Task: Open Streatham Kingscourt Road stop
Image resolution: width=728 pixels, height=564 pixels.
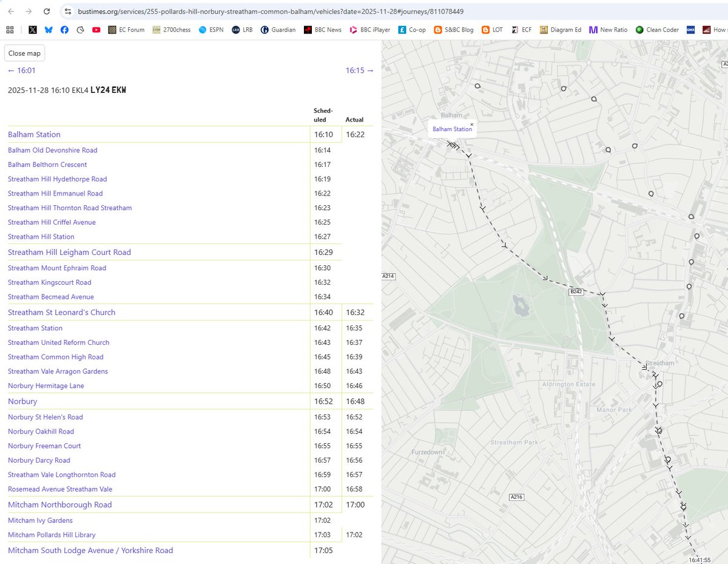Action: [50, 282]
